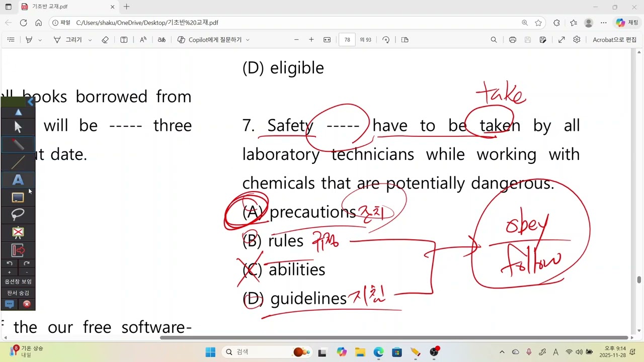Open find in PDF search

[494, 40]
